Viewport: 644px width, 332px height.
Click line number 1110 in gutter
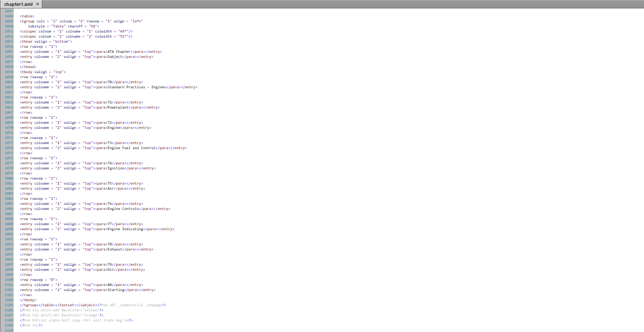click(x=9, y=330)
